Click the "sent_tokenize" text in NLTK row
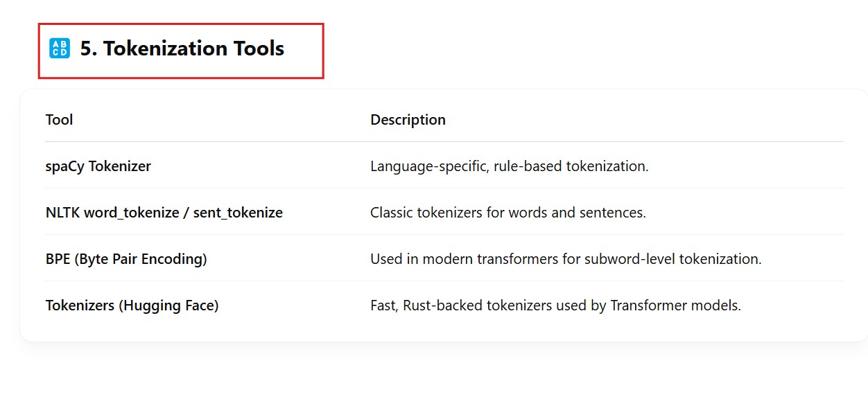The height and width of the screenshot is (399, 868). click(x=238, y=213)
